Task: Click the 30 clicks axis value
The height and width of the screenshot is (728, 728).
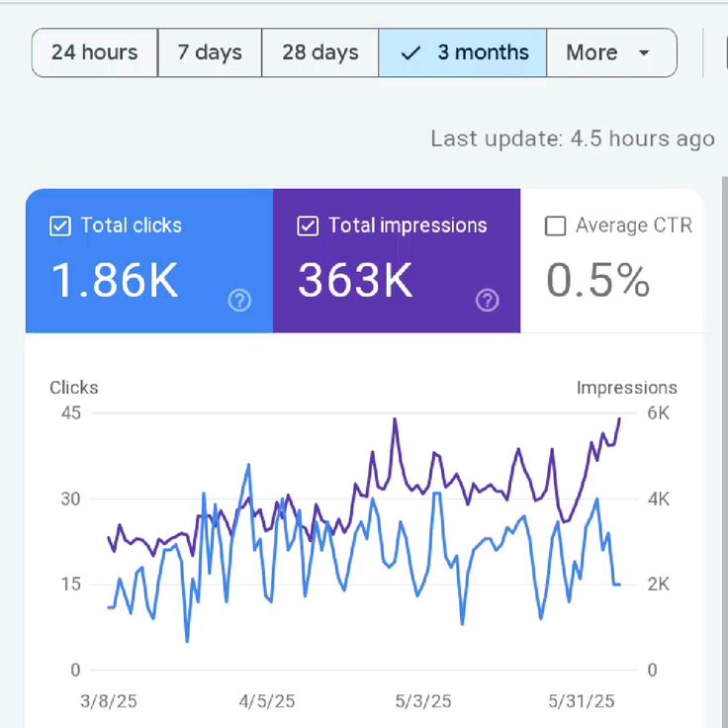Action: coord(71,500)
